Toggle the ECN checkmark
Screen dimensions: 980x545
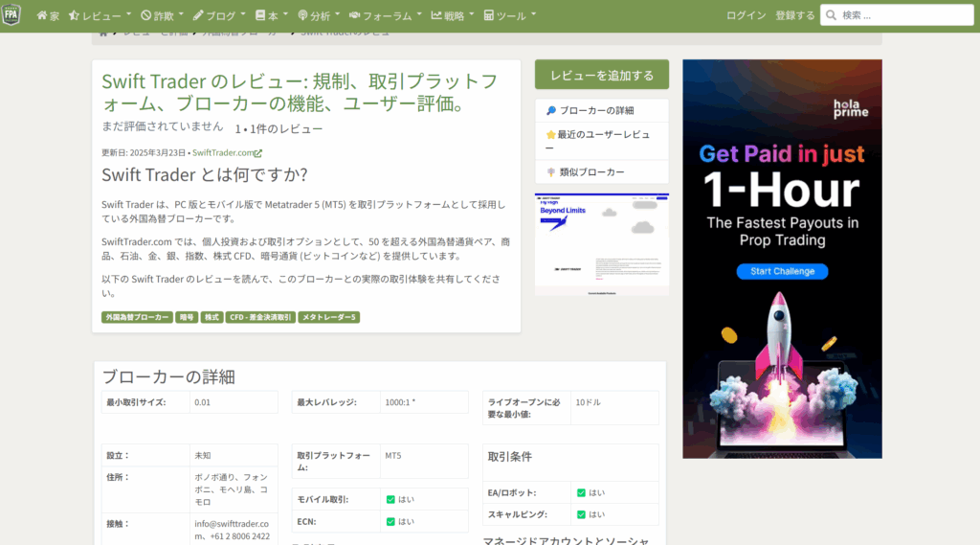[x=390, y=521]
